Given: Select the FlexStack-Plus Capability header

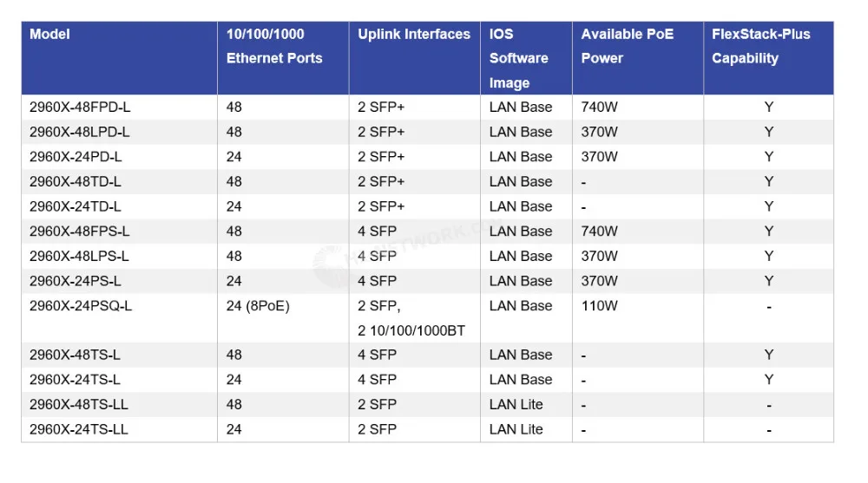Looking at the screenshot, I should point(760,46).
